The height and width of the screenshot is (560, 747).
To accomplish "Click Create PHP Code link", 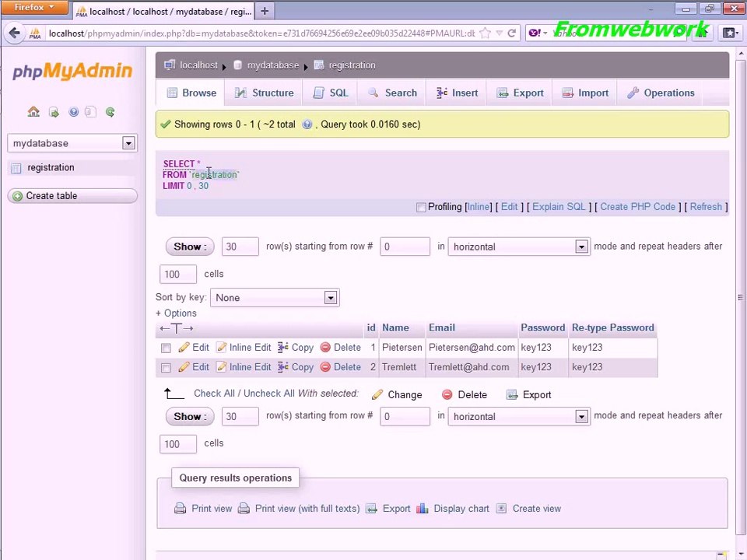I will click(637, 207).
